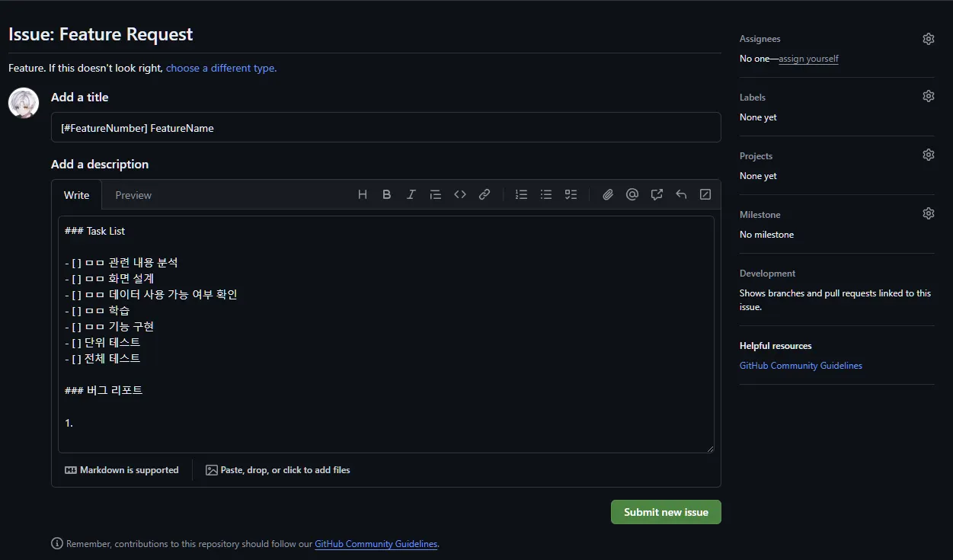
Task: Switch to the Preview tab
Action: (133, 195)
